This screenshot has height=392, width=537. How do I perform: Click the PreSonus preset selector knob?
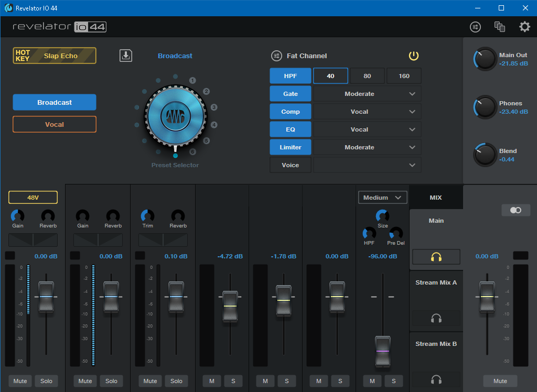pos(175,116)
